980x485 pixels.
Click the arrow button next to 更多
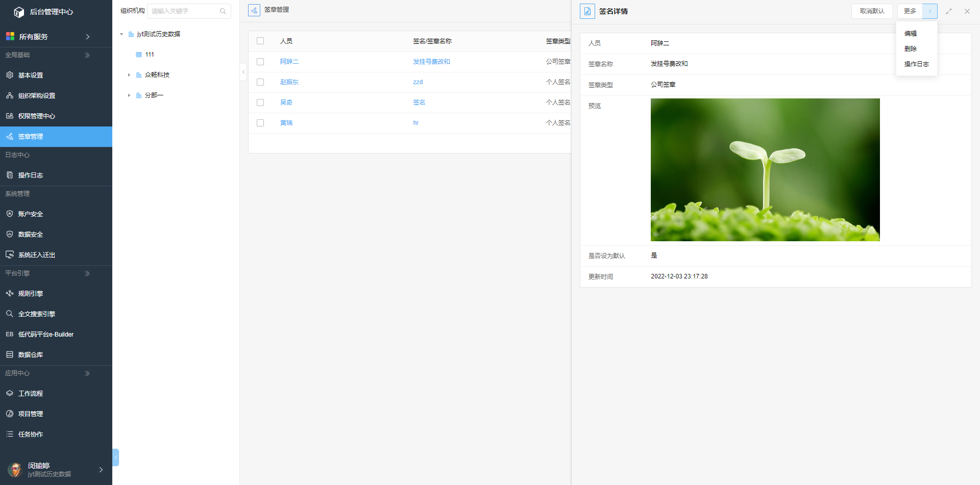[x=930, y=11]
